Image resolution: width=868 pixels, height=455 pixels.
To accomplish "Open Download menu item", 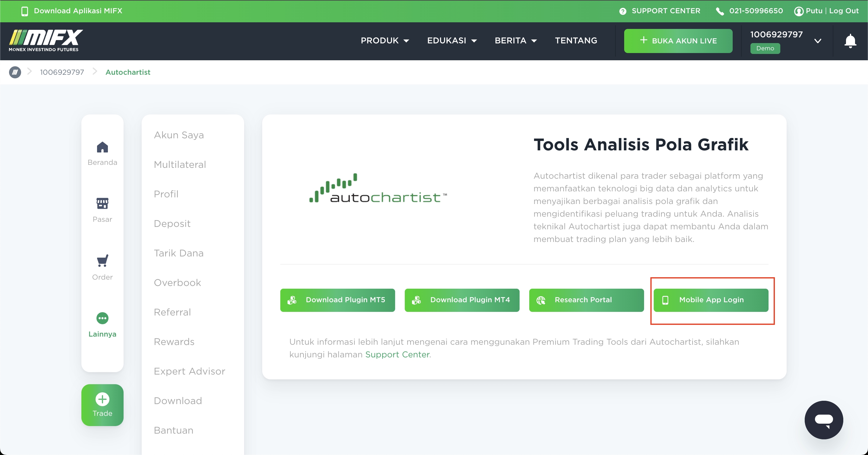I will coord(178,401).
